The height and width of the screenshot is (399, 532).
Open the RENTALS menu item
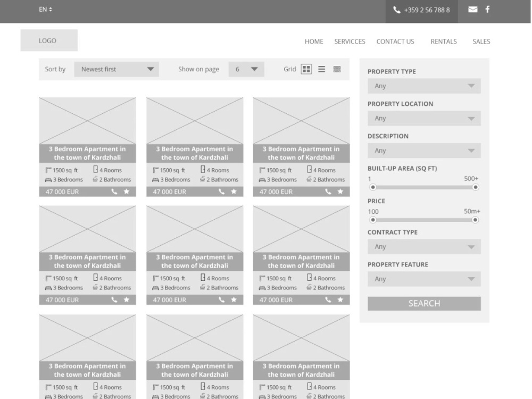[444, 41]
